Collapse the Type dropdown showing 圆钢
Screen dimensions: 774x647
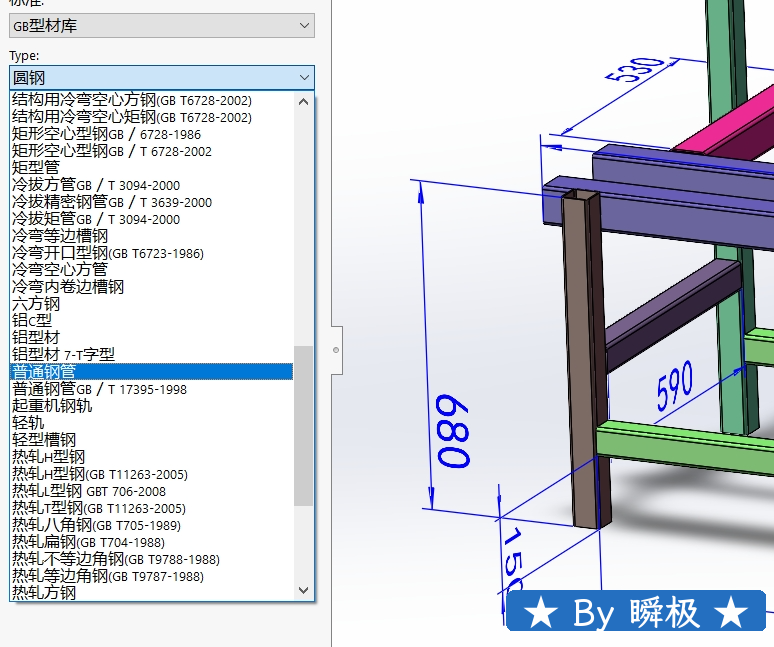pyautogui.click(x=304, y=77)
